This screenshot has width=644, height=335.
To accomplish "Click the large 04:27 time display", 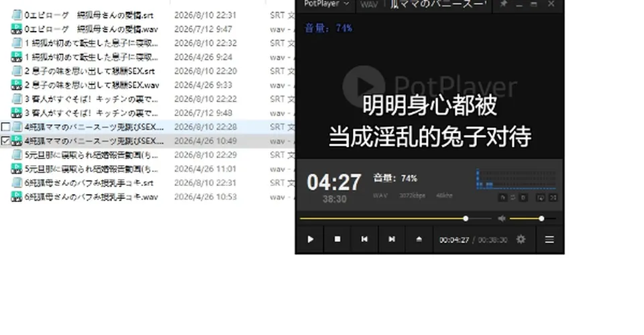I will coord(334,182).
